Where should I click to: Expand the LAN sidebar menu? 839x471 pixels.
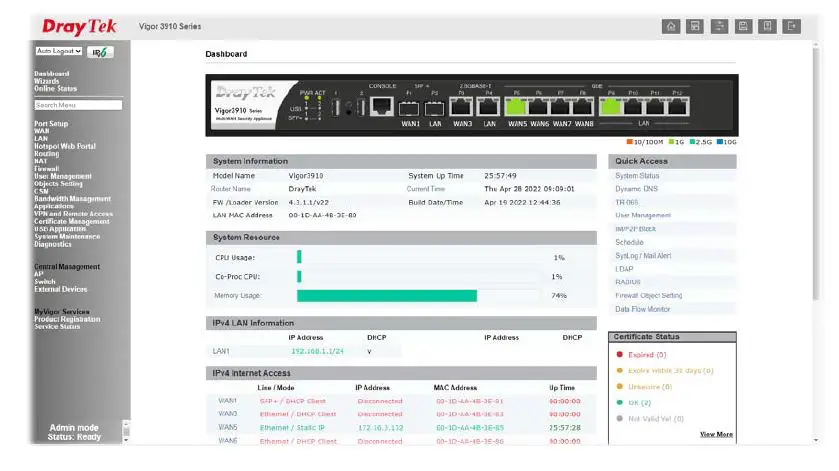click(x=41, y=139)
